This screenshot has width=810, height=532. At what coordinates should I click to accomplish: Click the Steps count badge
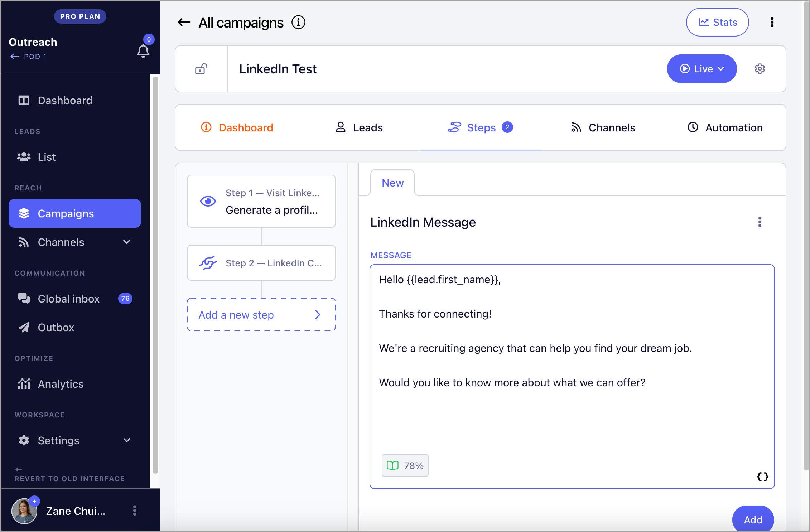coord(507,127)
